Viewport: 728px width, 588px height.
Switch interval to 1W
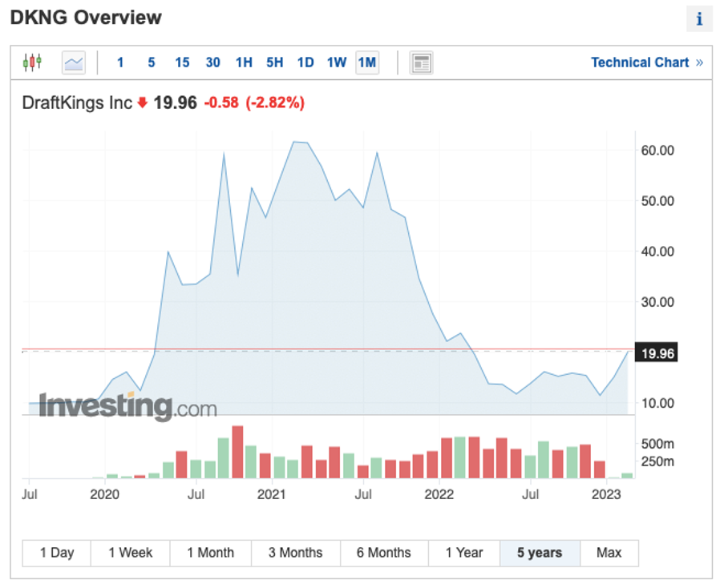[337, 62]
